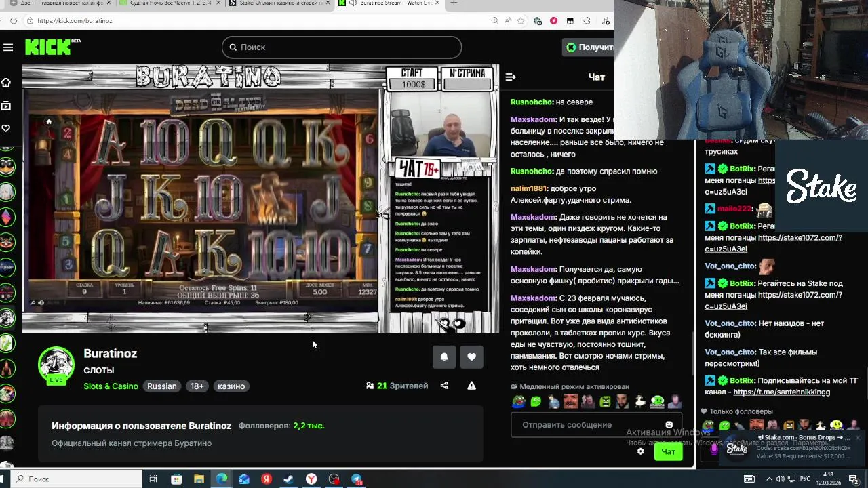Open Steam from the taskbar
868x488 pixels.
click(x=288, y=479)
